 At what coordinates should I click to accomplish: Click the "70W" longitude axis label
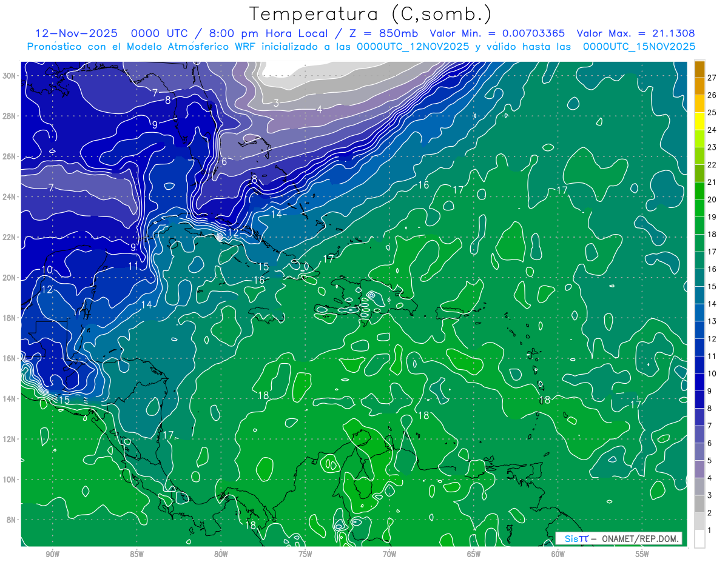click(x=389, y=554)
